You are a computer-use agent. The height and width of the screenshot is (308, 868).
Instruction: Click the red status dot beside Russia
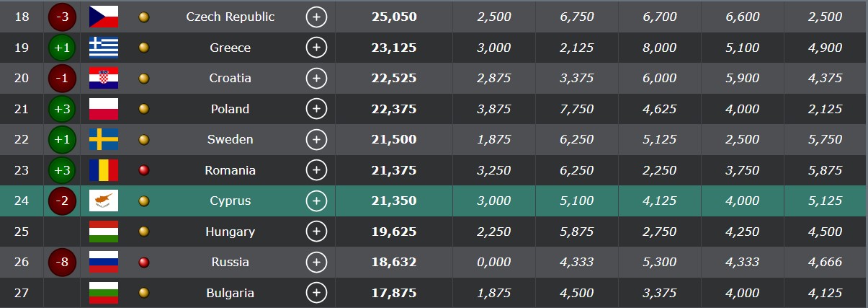point(144,262)
